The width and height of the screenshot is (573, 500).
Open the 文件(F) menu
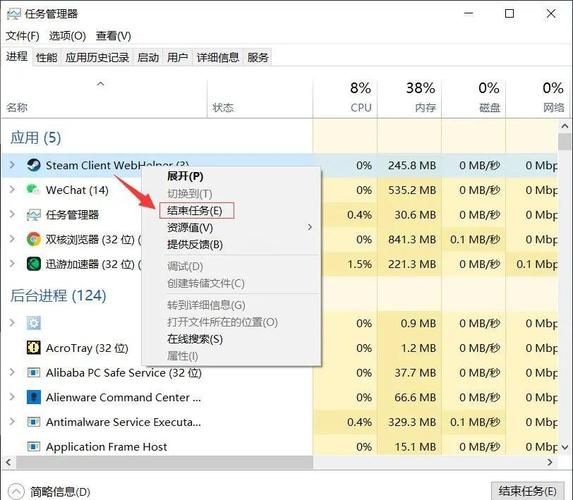click(x=22, y=36)
